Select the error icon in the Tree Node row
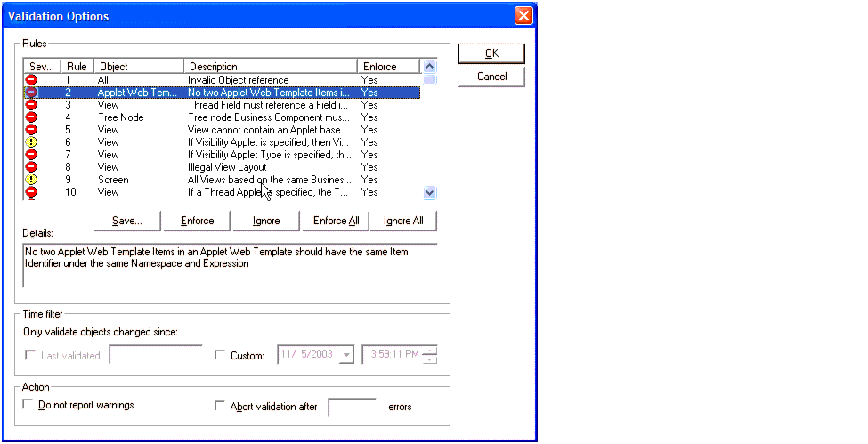The width and height of the screenshot is (868, 444). pyautogui.click(x=31, y=117)
